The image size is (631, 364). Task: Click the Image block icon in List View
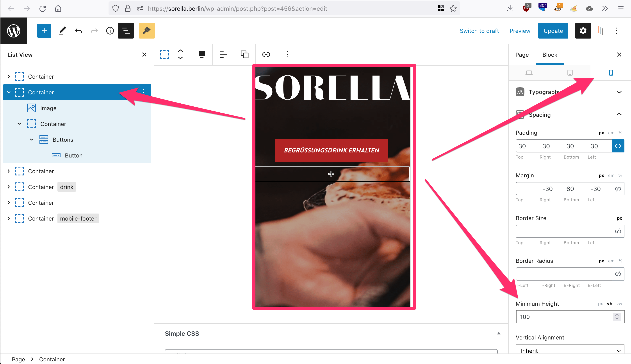point(32,108)
